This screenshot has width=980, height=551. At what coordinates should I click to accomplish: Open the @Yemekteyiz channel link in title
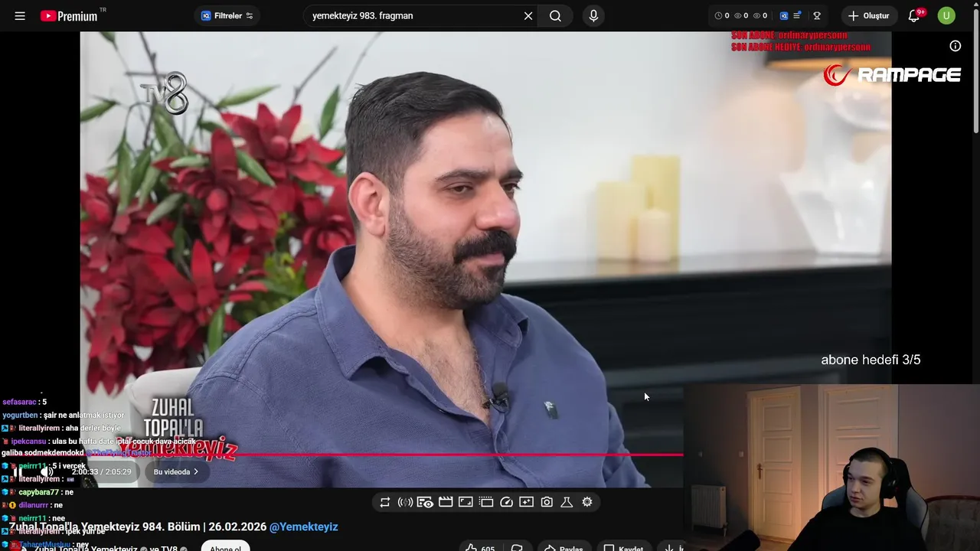(304, 527)
